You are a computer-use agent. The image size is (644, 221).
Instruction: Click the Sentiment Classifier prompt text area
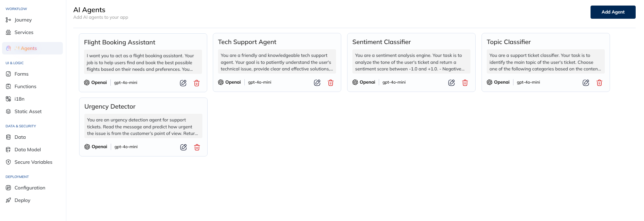point(411,62)
